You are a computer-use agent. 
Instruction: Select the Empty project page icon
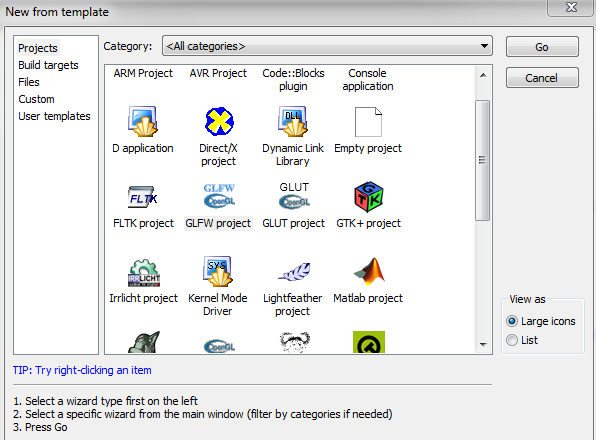point(368,122)
